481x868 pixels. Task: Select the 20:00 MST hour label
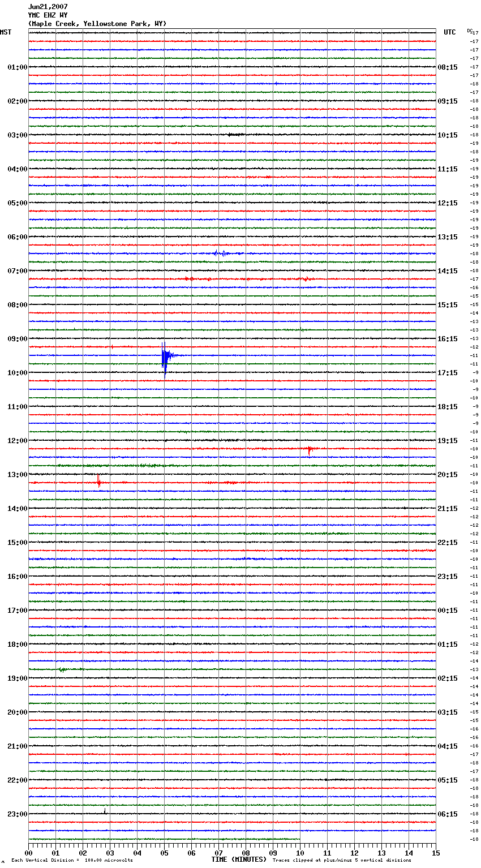pyautogui.click(x=18, y=712)
